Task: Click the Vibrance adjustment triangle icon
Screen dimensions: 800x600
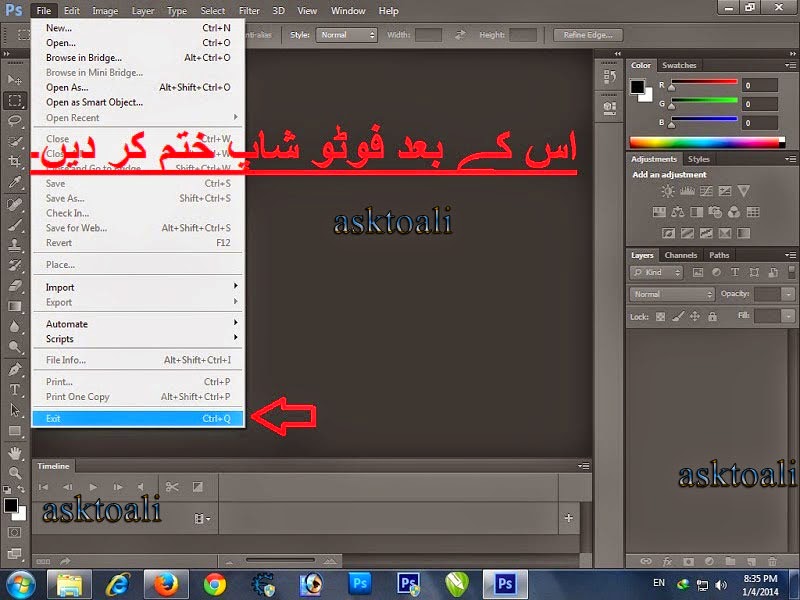Action: click(x=743, y=191)
